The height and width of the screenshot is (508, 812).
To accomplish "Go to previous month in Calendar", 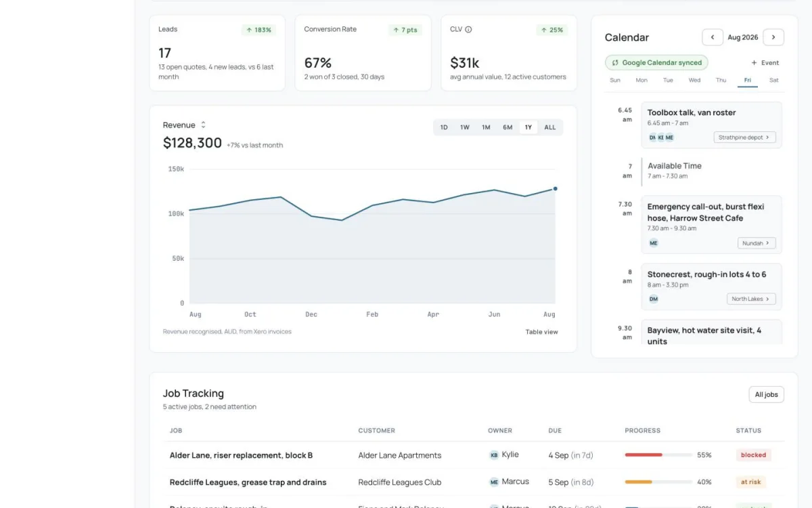I will pos(713,37).
